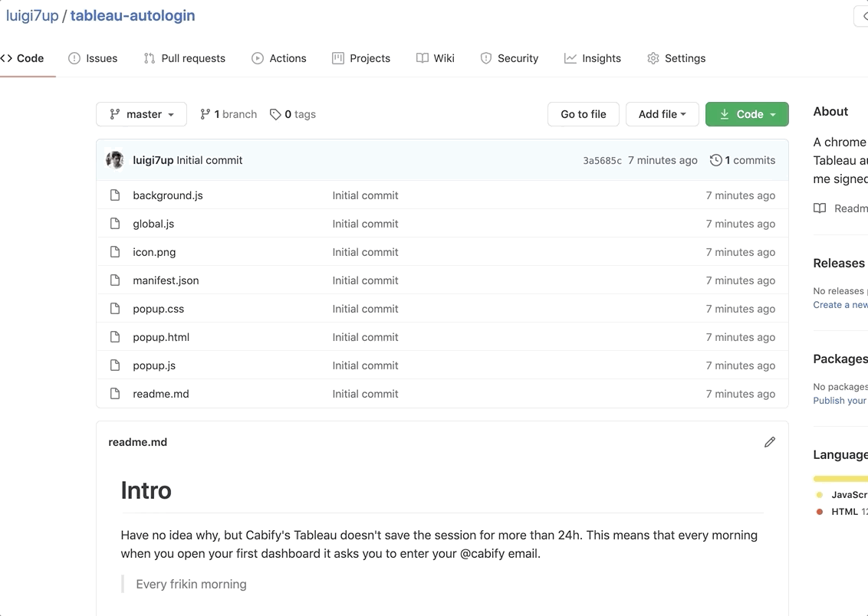Open commit author luigi7up in commit bar
This screenshot has height=616, width=868.
pos(153,160)
